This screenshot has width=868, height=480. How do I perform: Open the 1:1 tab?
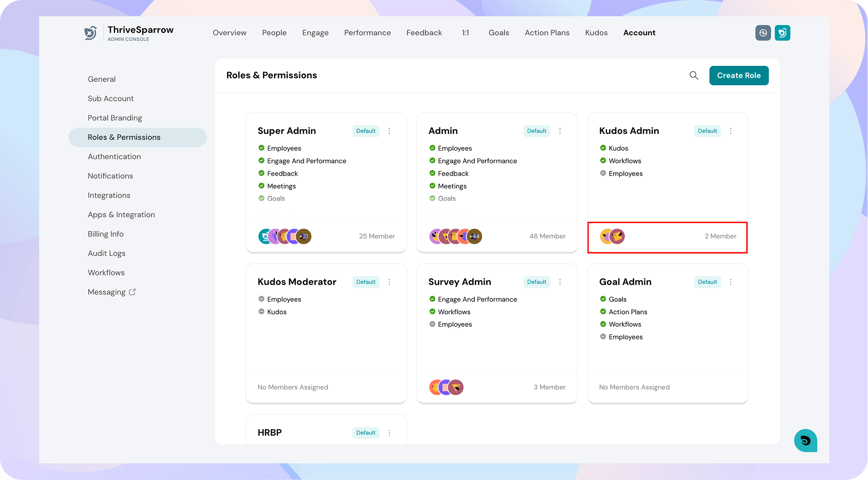click(466, 33)
